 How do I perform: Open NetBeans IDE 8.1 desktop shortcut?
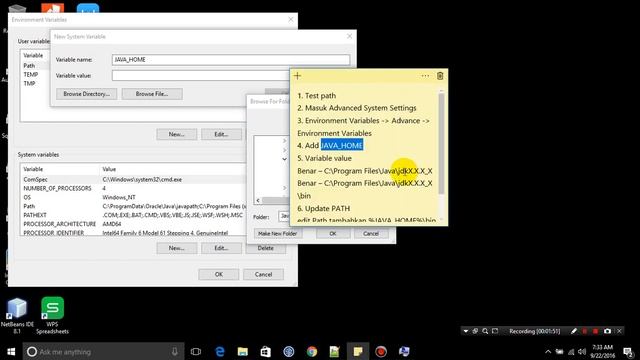coord(17,316)
